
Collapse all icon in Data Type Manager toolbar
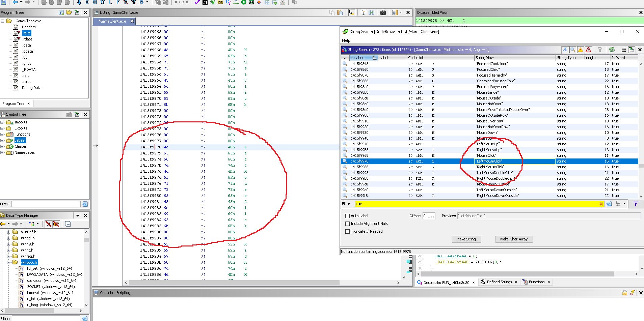pos(68,224)
